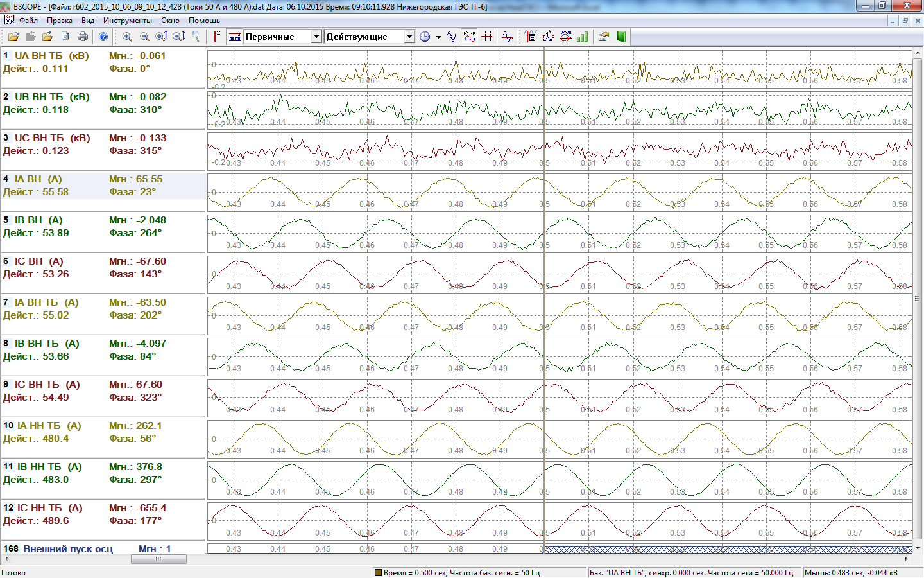This screenshot has width=924, height=578.
Task: Open the Инструменты menu
Action: pos(127,21)
